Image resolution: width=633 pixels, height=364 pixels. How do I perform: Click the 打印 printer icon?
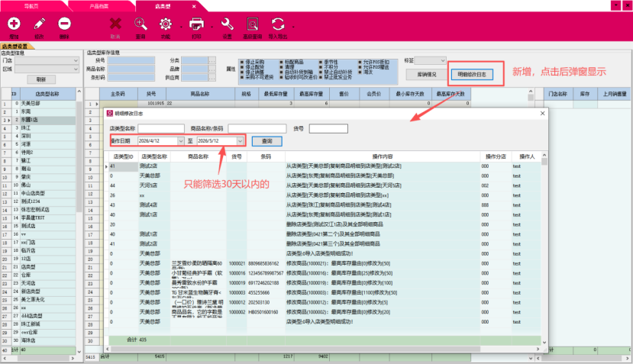tap(196, 24)
